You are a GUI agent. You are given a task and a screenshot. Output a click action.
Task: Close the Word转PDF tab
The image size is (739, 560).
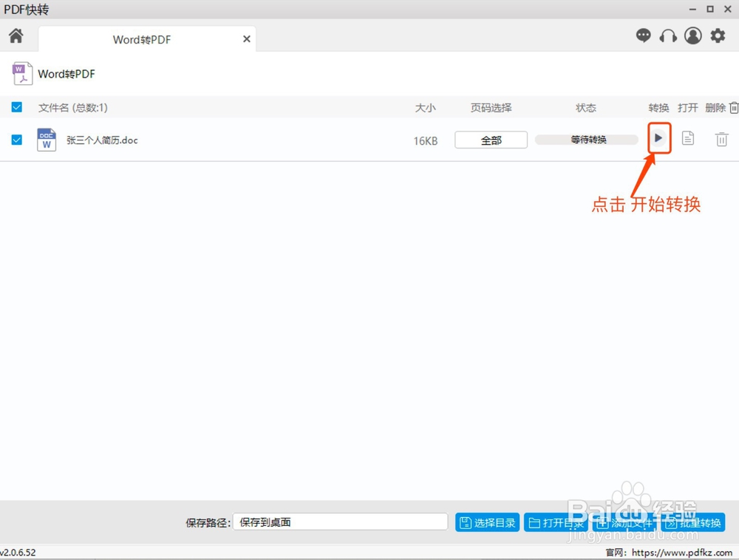pos(246,39)
